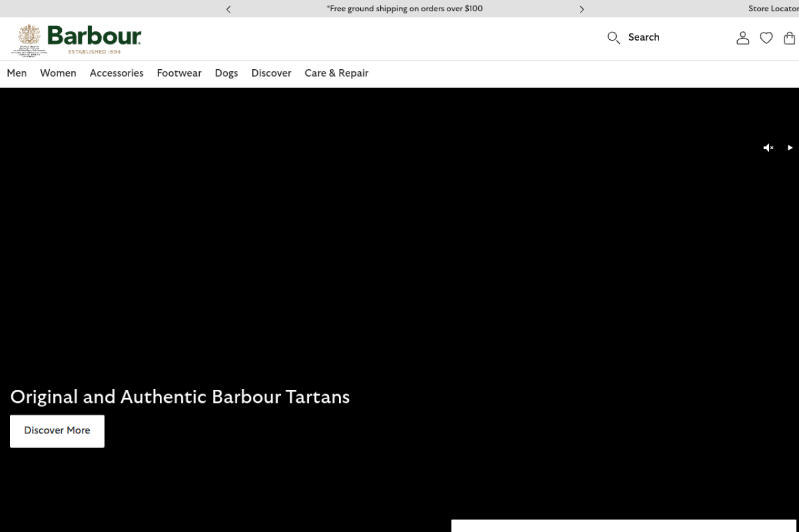
Task: Click the free ground shipping announcement
Action: [x=404, y=9]
